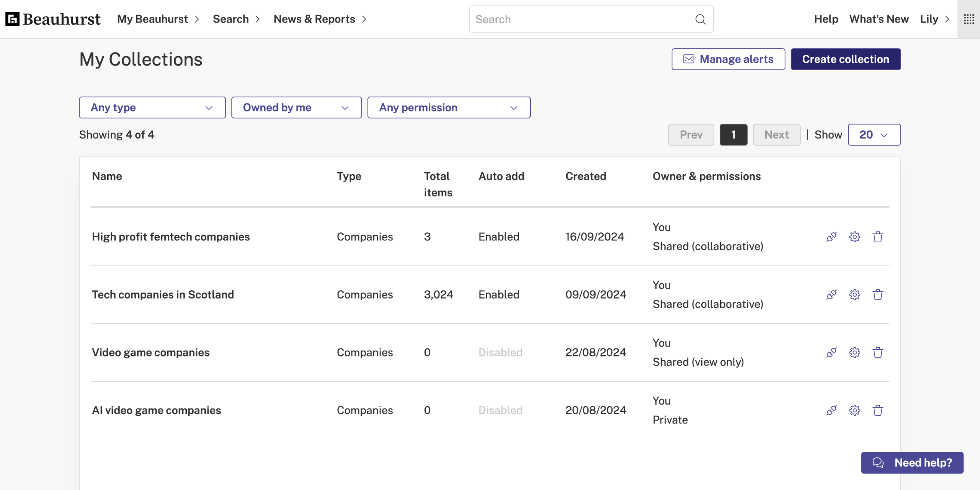
Task: Open the News & Reports menu
Action: tap(320, 19)
